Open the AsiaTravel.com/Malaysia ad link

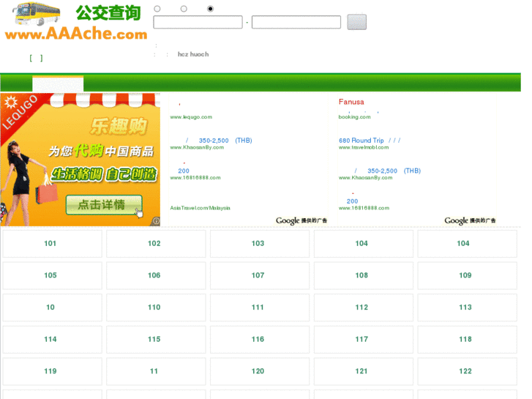click(x=200, y=208)
